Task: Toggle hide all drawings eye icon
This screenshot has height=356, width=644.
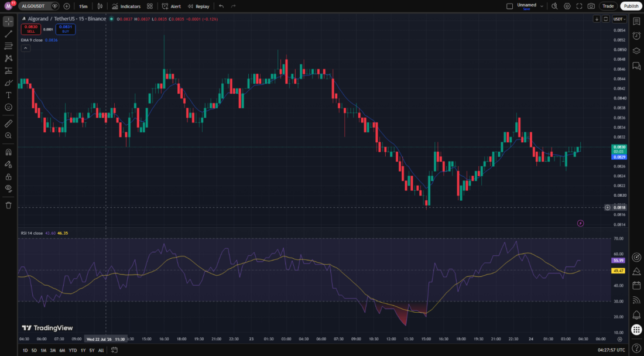Action: pos(8,189)
